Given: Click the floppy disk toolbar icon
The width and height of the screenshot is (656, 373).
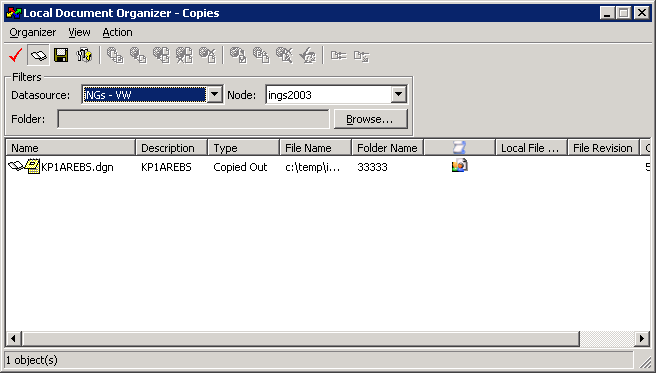Looking at the screenshot, I should (x=61, y=55).
